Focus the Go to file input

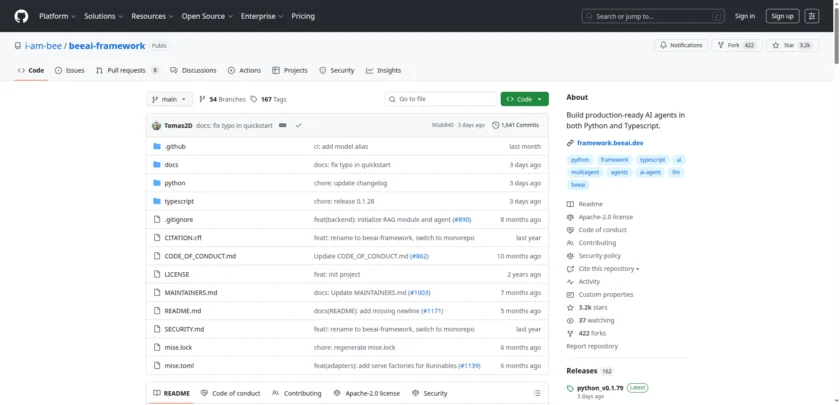tap(441, 99)
